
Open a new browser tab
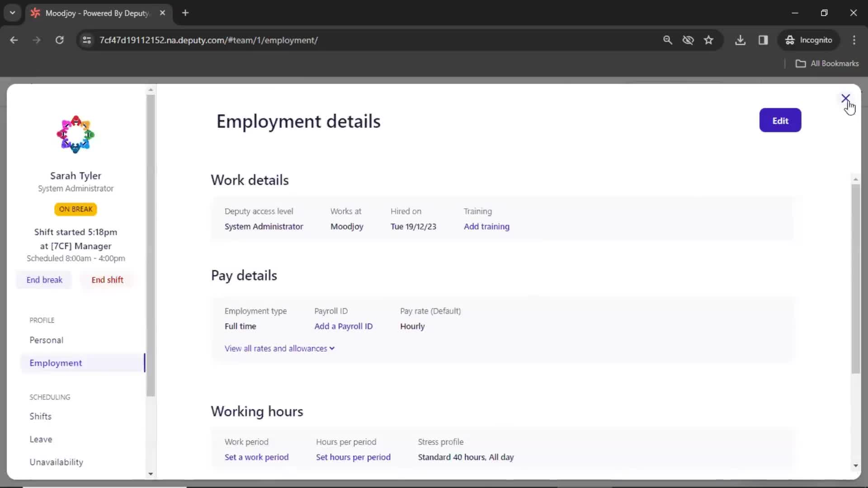[185, 13]
